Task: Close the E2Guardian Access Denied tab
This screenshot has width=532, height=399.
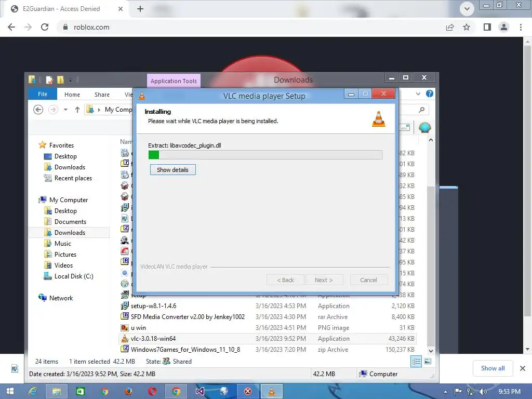Action: click(x=121, y=9)
